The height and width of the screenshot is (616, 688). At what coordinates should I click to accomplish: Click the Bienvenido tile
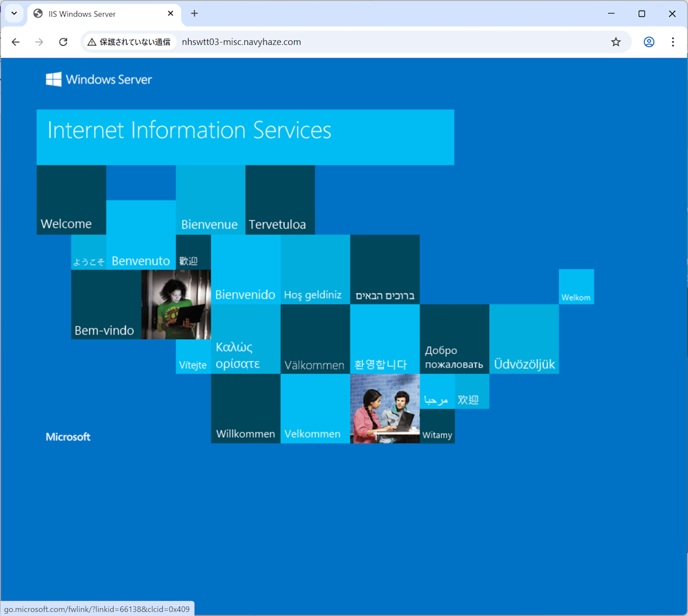pos(245,269)
